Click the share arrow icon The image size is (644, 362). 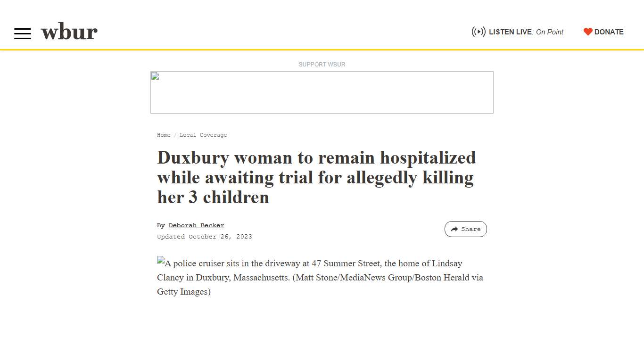point(454,229)
